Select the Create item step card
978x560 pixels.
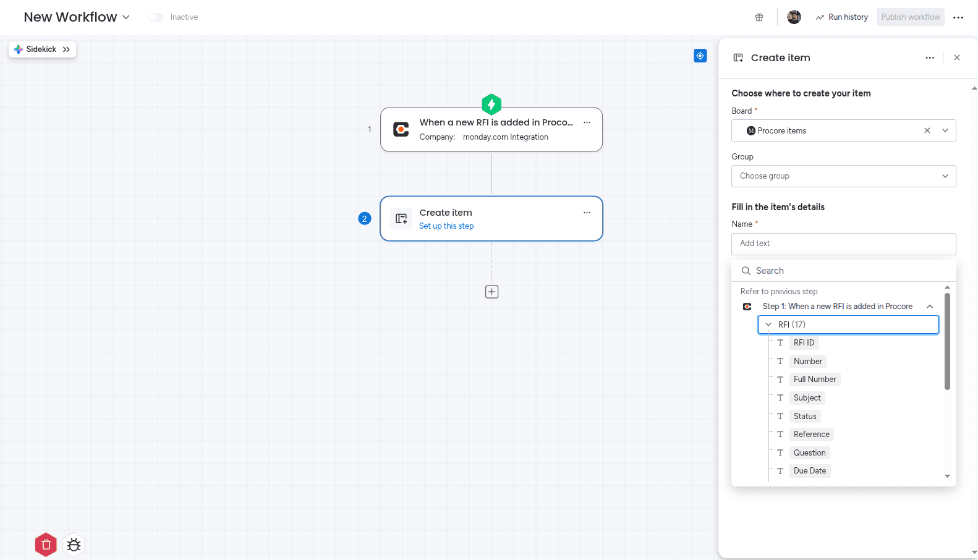[491, 218]
